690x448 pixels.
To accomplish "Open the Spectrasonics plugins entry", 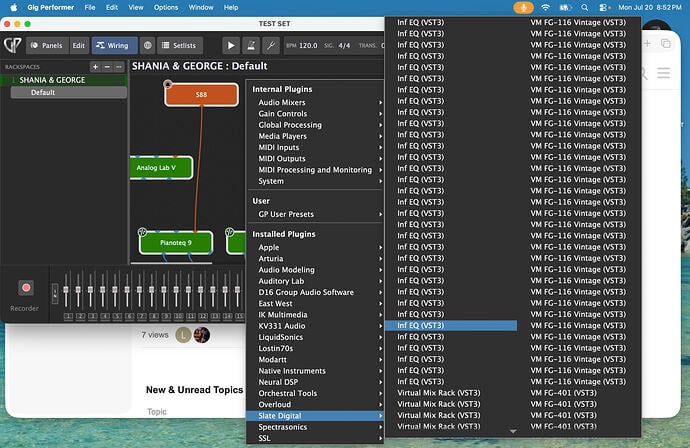I will [316, 427].
